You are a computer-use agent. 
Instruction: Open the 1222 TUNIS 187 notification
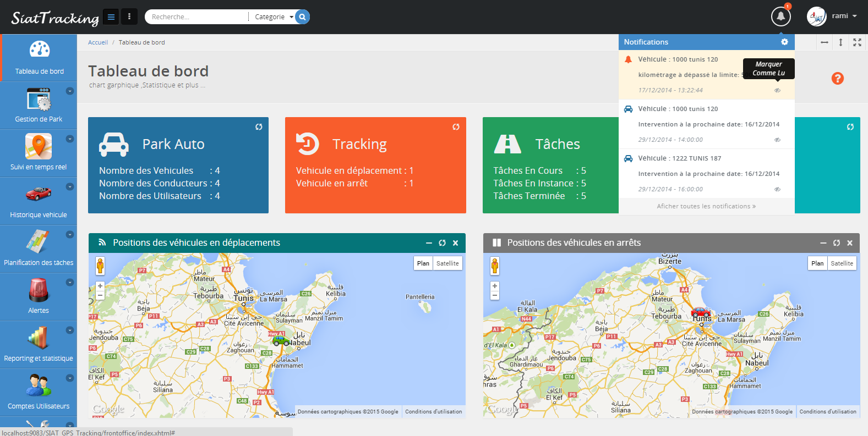pyautogui.click(x=707, y=173)
